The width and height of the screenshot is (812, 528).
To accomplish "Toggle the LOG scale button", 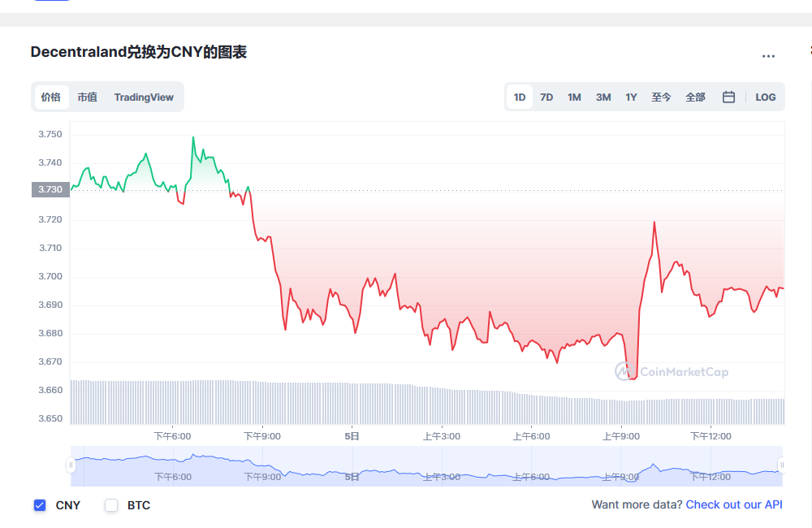I will (x=766, y=97).
